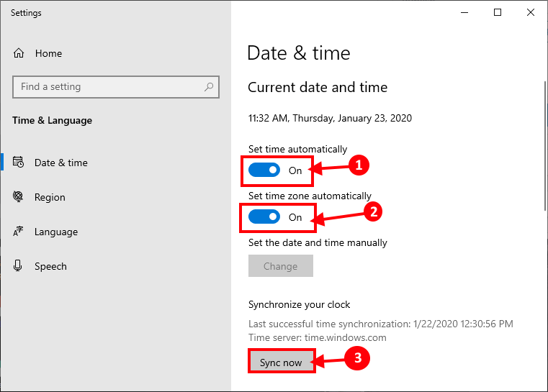Click the Language character icon
This screenshot has height=392, width=548.
point(18,231)
